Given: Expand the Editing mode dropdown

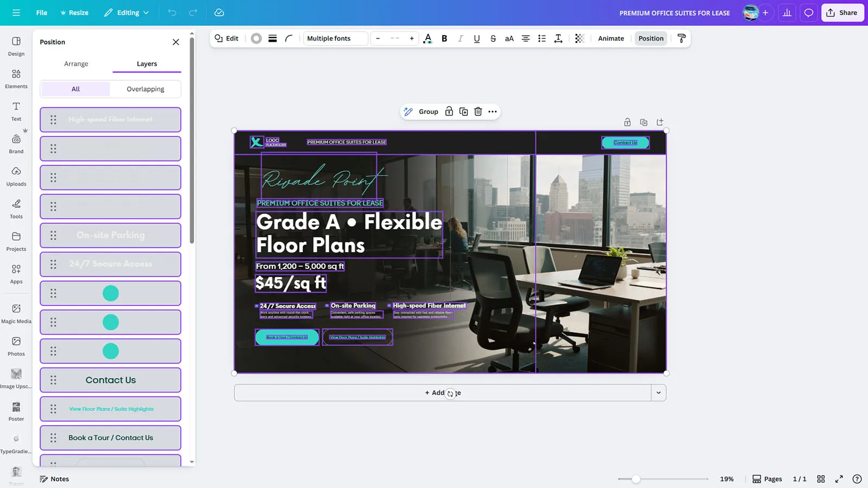Looking at the screenshot, I should tap(126, 12).
